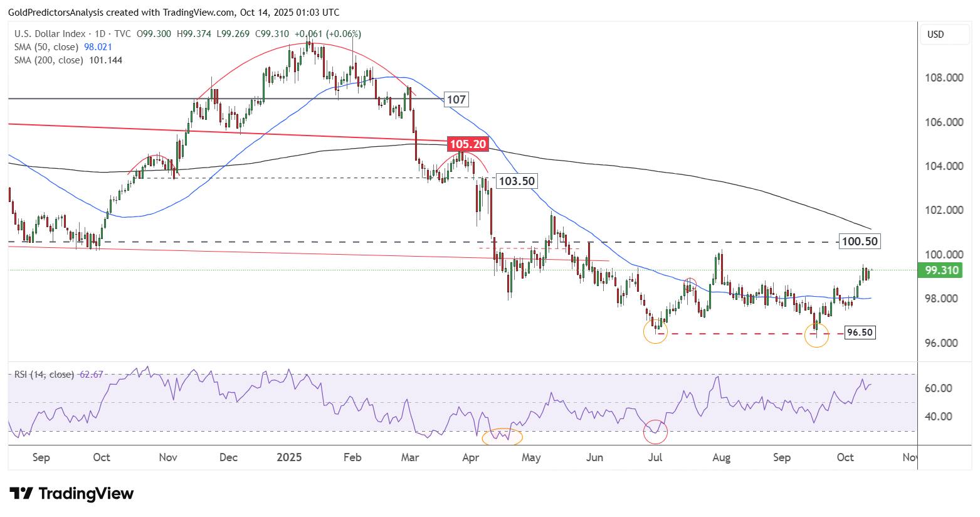Click the 100.50 resistance label
The height and width of the screenshot is (517, 980).
pos(859,242)
